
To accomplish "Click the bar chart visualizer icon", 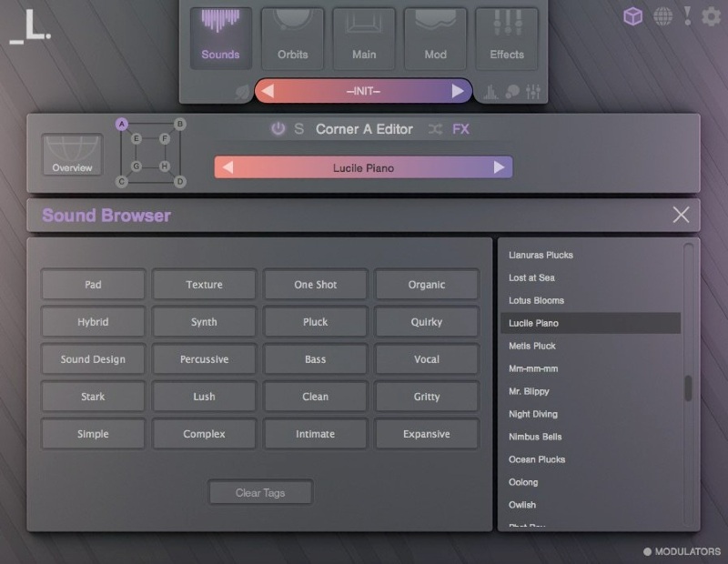I will pos(492,90).
